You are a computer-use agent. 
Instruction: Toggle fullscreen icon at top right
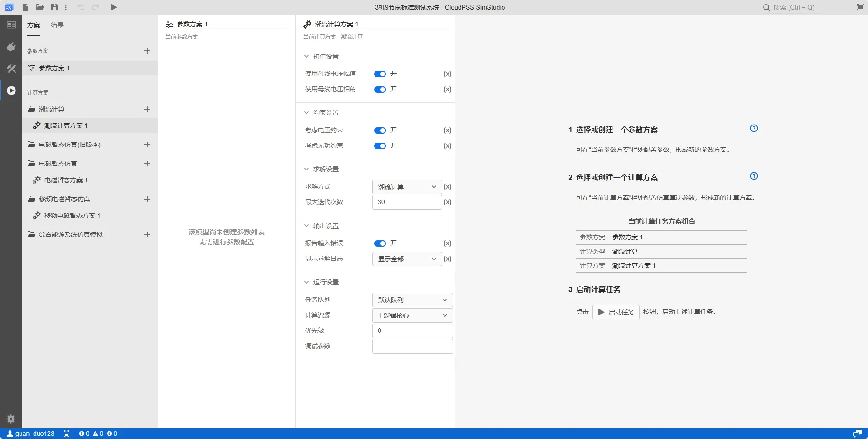click(860, 7)
